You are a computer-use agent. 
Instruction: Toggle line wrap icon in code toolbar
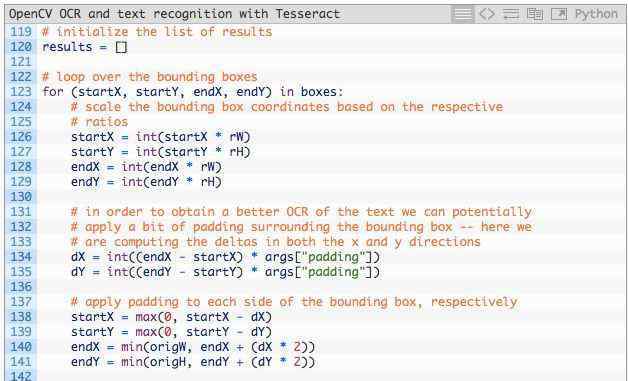point(511,14)
